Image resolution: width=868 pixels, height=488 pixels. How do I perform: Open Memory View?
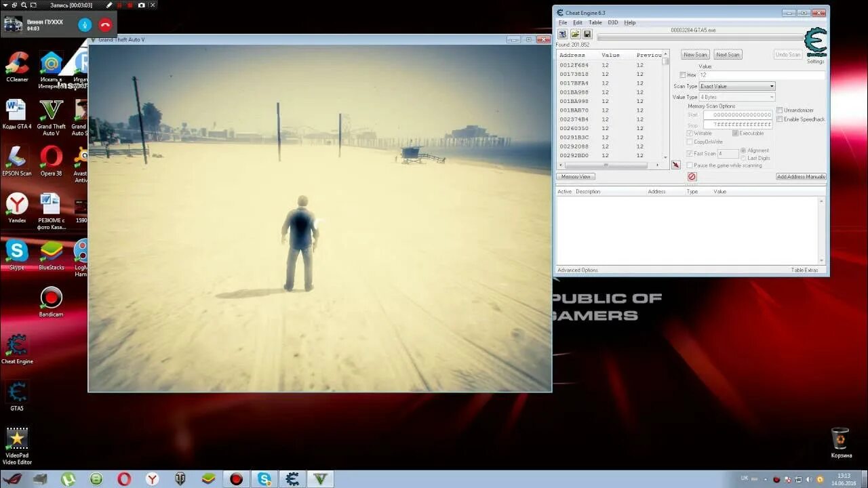(576, 176)
